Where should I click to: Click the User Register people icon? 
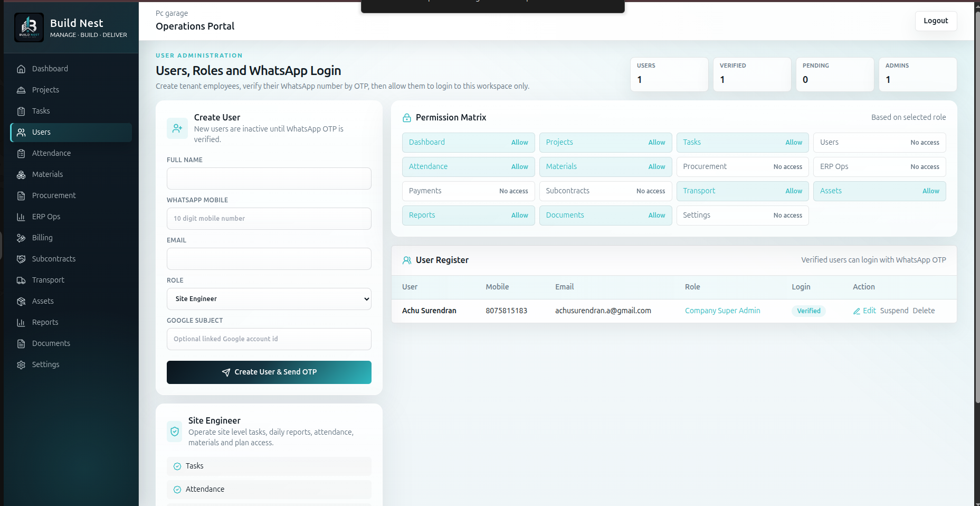pos(407,260)
